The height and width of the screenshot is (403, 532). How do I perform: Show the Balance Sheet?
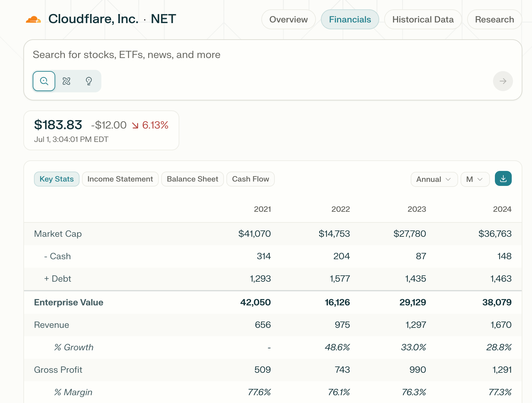click(192, 179)
